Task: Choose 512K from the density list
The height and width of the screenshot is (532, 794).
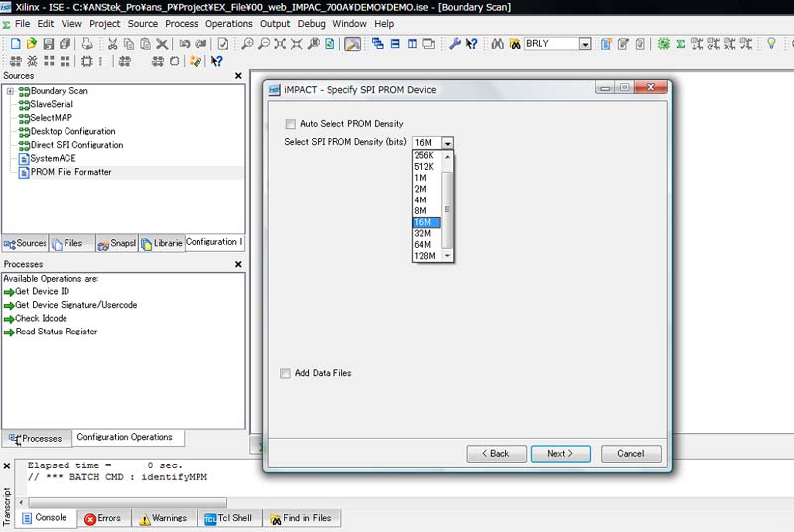Action: pyautogui.click(x=427, y=167)
